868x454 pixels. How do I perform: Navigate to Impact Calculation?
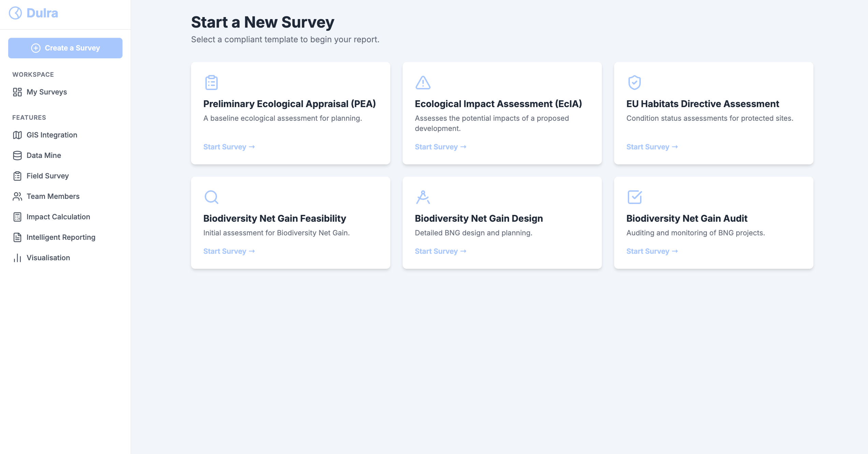point(58,217)
